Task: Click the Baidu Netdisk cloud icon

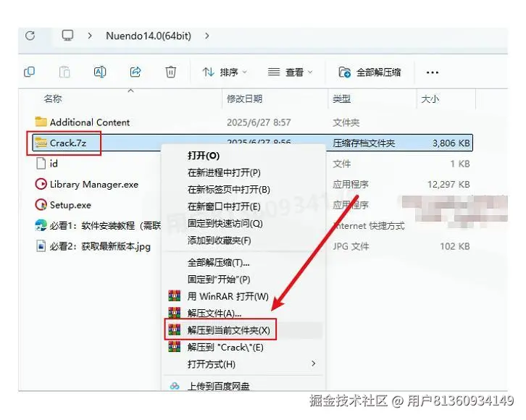Action: [x=175, y=386]
